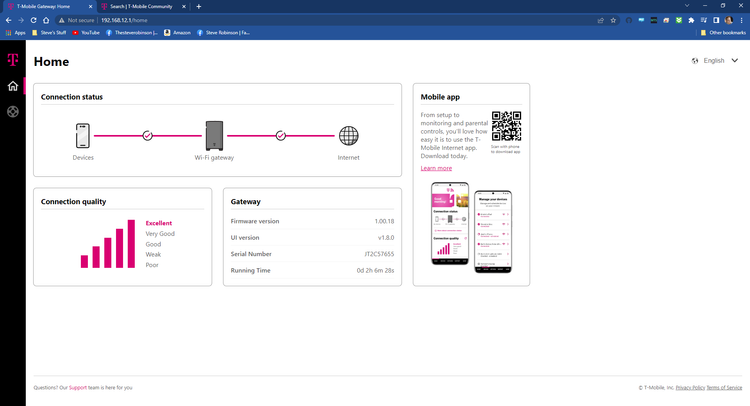
Task: Open the Chrome three-dot menu
Action: 742,20
